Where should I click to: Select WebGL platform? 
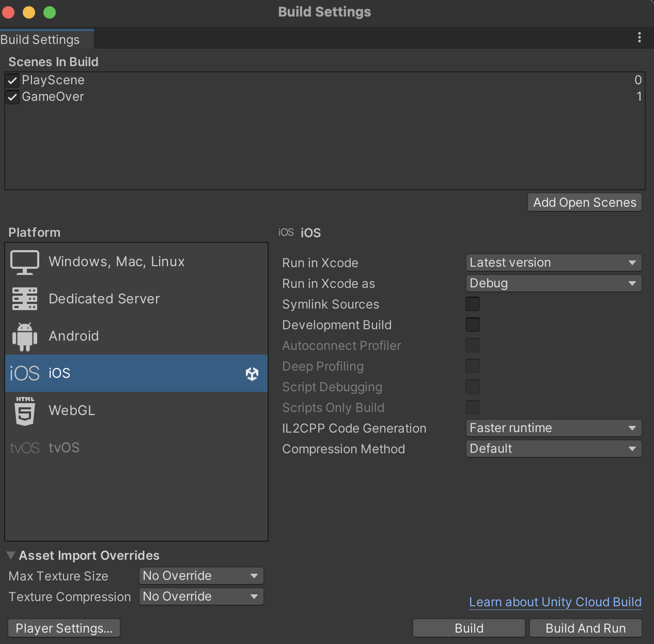pos(136,410)
